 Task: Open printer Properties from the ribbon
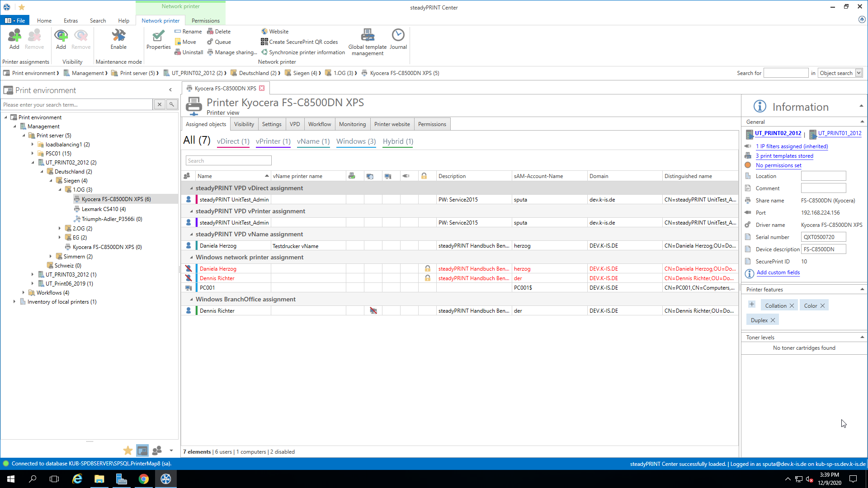click(x=158, y=39)
